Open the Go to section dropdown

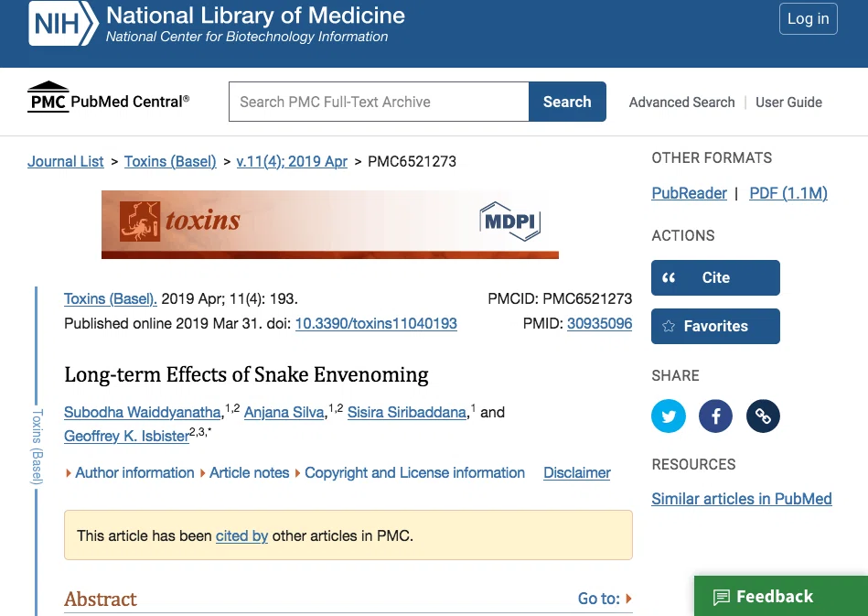(x=605, y=599)
